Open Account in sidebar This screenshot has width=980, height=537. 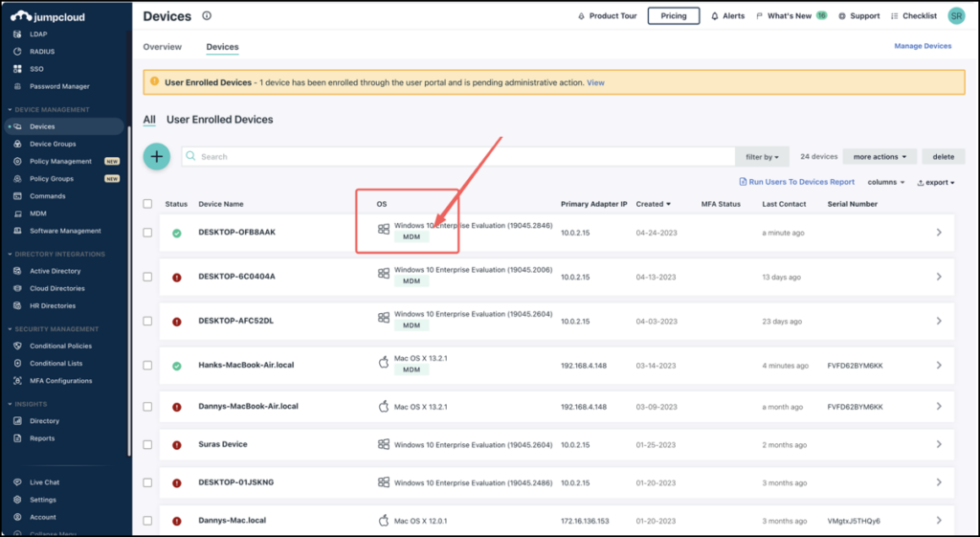click(42, 518)
